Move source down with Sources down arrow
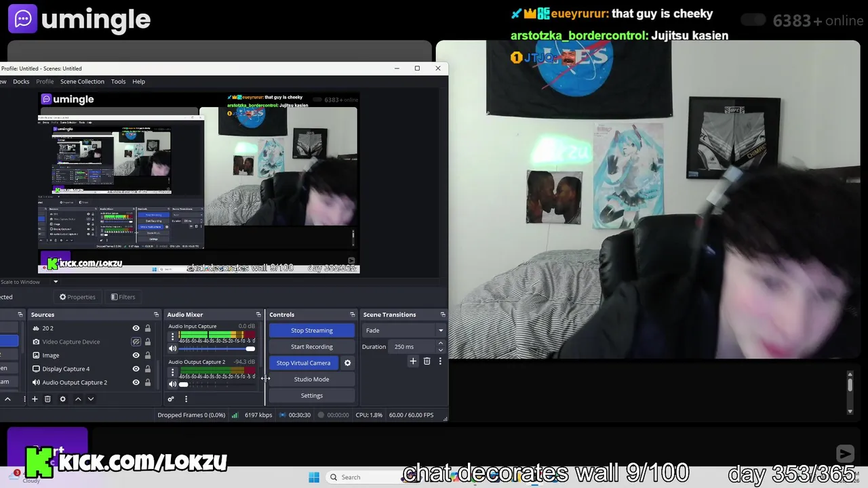The image size is (868, 488). click(x=91, y=399)
